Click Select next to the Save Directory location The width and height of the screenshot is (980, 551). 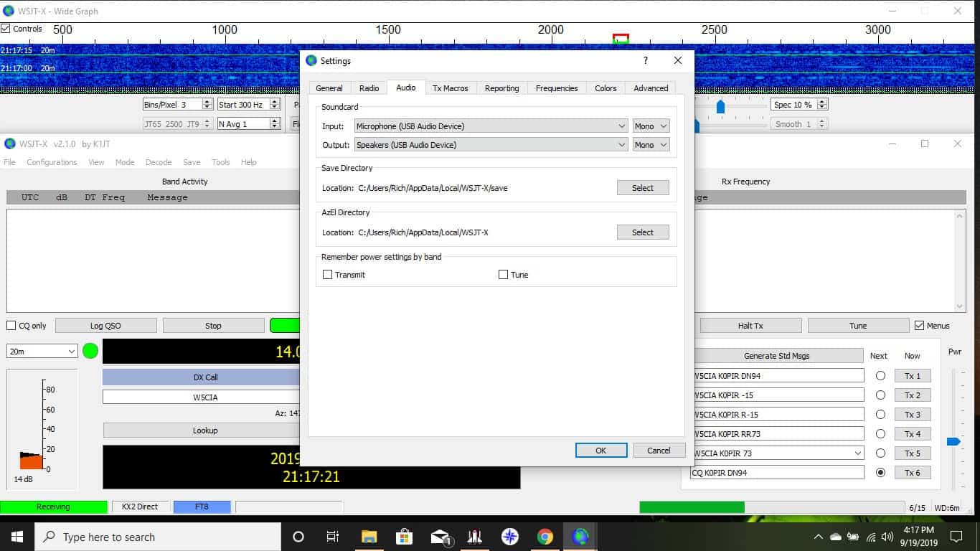point(642,187)
